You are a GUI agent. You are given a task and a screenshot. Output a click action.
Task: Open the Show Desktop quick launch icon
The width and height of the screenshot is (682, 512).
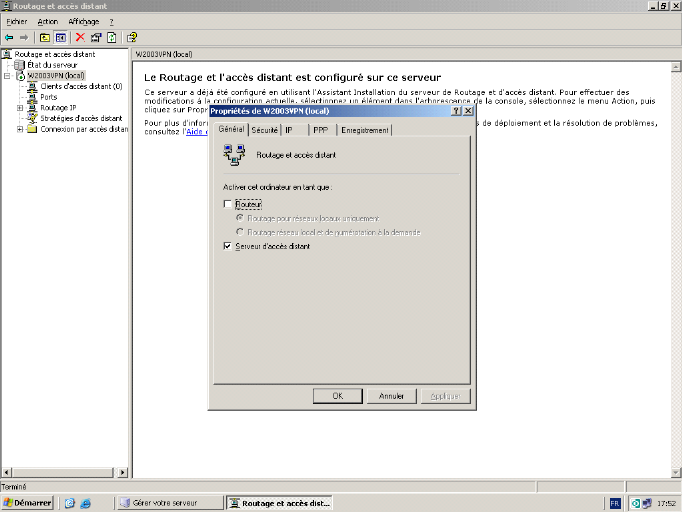coord(70,503)
